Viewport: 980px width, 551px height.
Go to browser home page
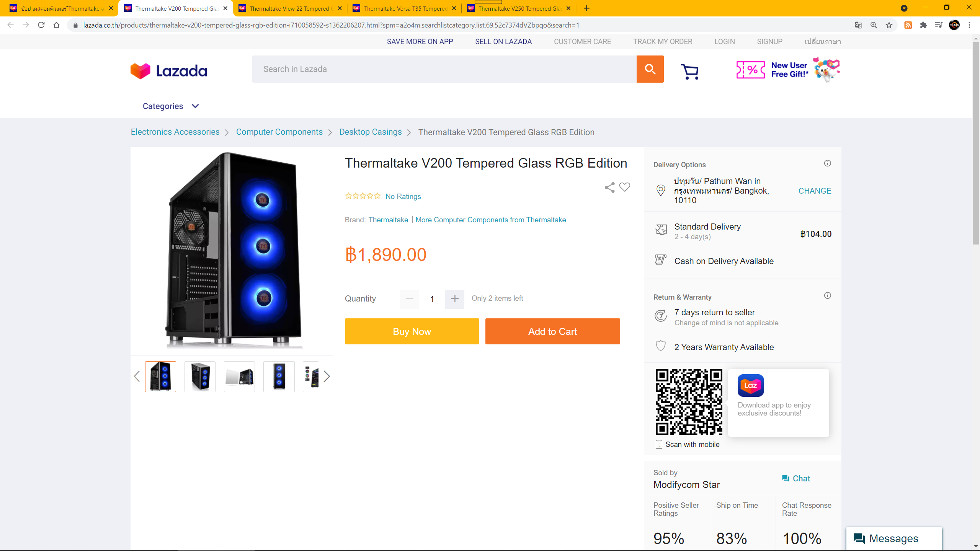(57, 25)
